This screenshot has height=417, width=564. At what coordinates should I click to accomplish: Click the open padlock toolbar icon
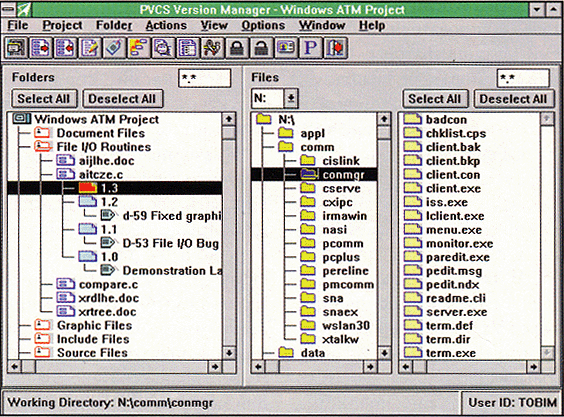pyautogui.click(x=261, y=48)
